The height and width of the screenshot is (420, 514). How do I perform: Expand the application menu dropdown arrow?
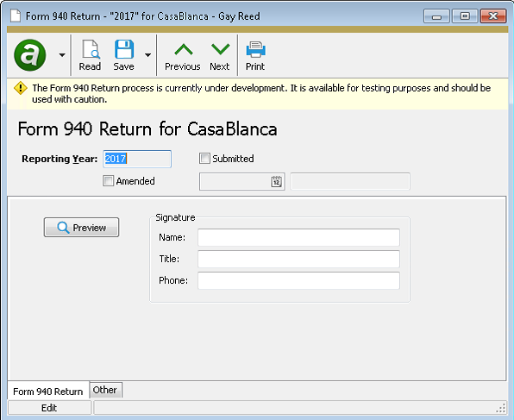(x=62, y=55)
